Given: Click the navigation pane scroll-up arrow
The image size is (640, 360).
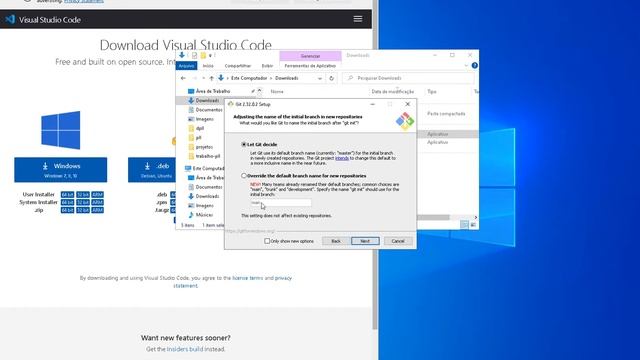Looking at the screenshot, I should [259, 91].
